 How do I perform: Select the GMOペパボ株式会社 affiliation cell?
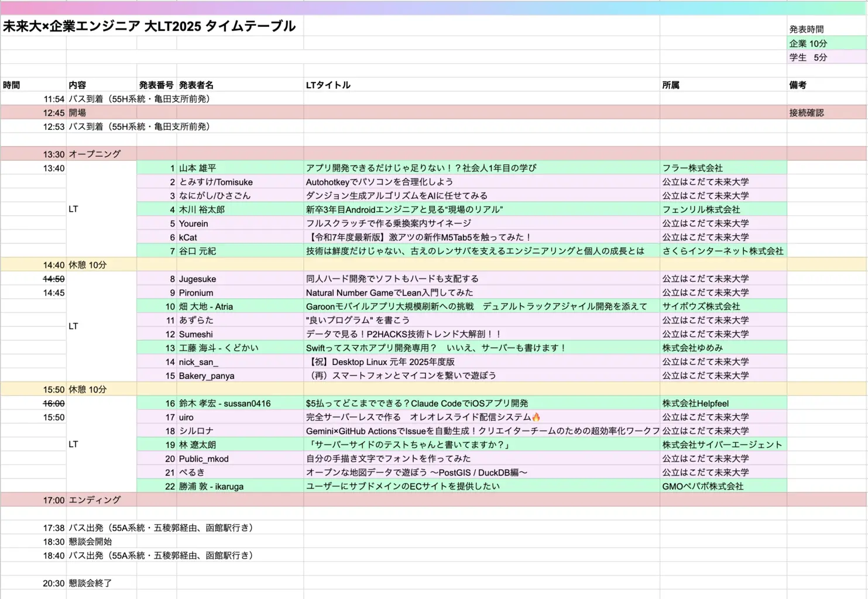tap(702, 486)
